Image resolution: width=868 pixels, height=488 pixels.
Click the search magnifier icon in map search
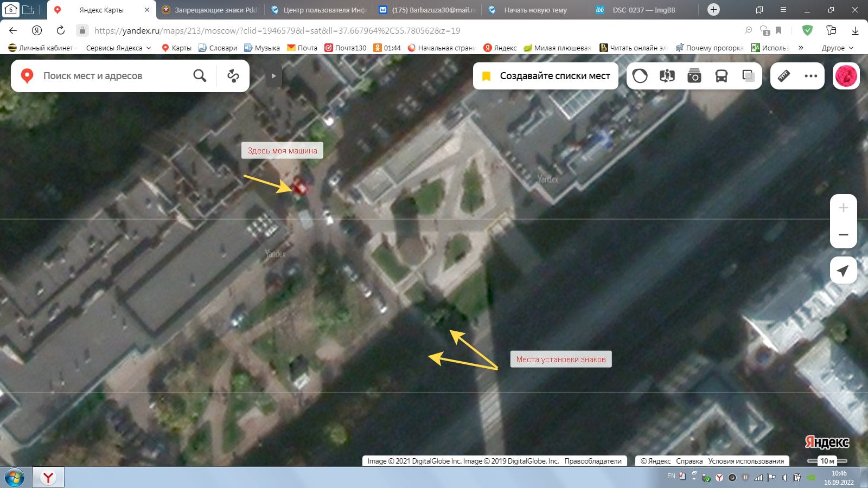click(200, 76)
